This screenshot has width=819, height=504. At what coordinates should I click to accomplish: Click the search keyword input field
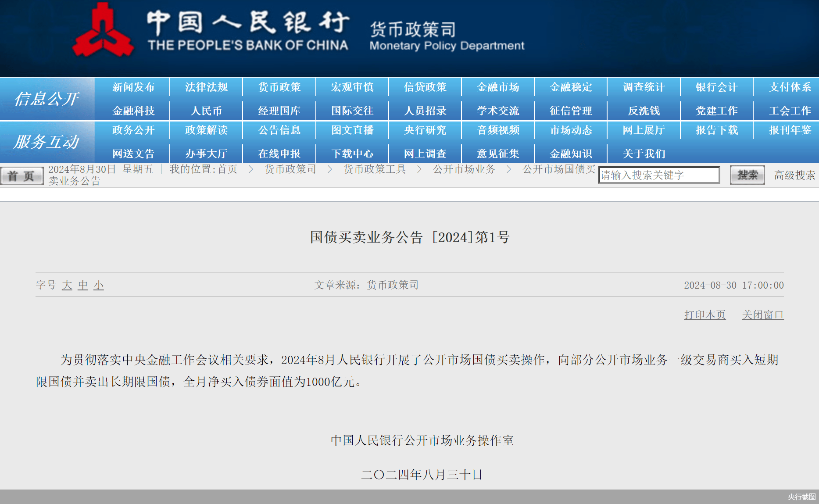[659, 175]
